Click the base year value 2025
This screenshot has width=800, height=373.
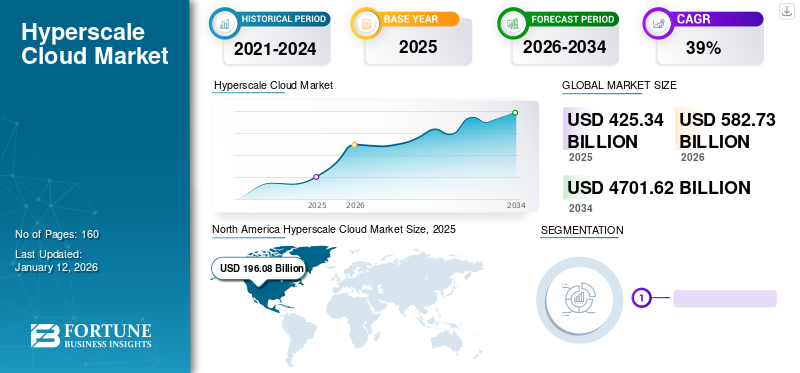coord(418,47)
